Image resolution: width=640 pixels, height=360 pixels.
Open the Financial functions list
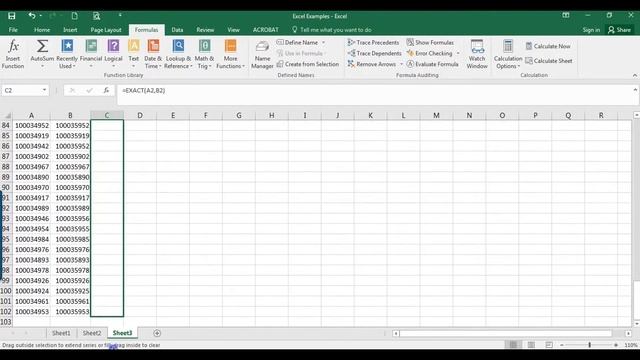(91, 54)
